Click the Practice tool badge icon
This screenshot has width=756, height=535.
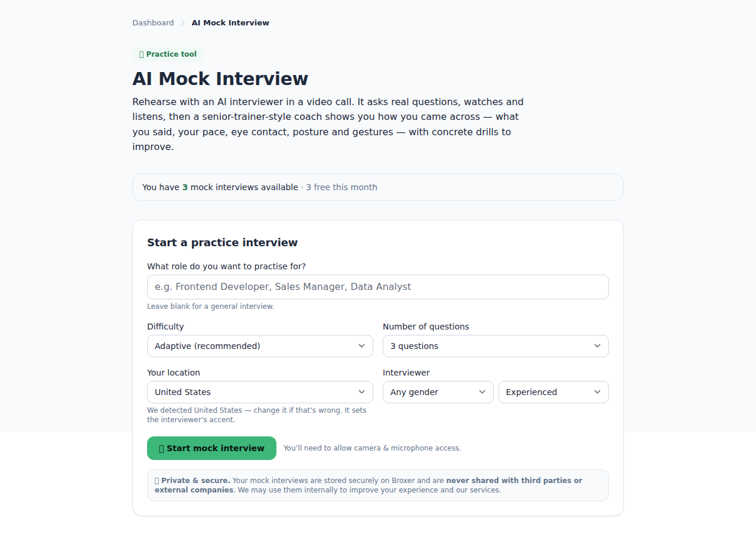142,54
